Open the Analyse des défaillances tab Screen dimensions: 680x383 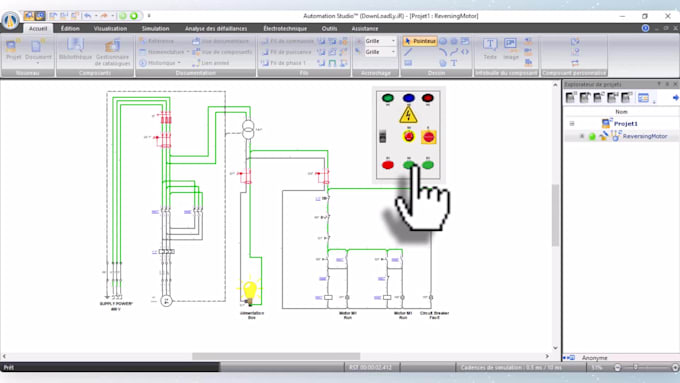coord(216,28)
